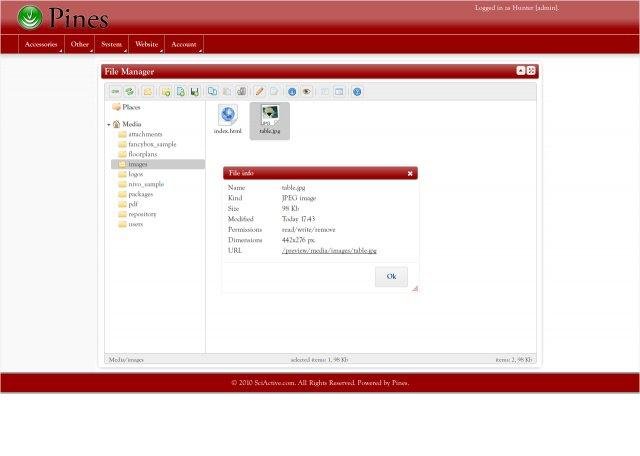Select the Media root folder in the tree
Viewport: 640px width, 456px height.
click(127, 124)
